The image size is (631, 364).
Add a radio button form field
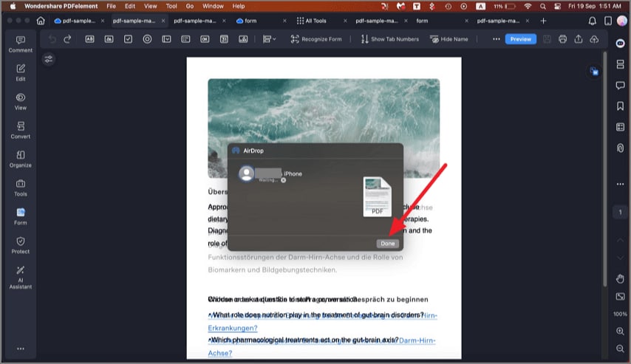147,39
